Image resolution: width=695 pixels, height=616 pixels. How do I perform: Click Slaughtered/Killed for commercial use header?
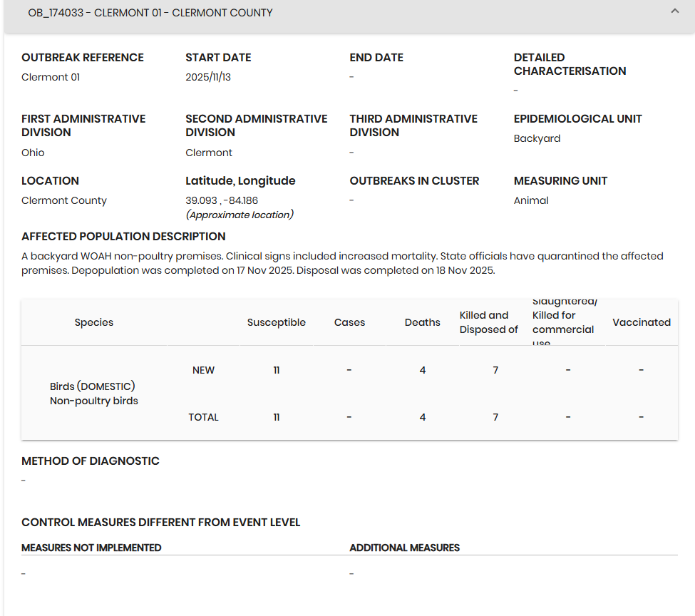[563, 322]
